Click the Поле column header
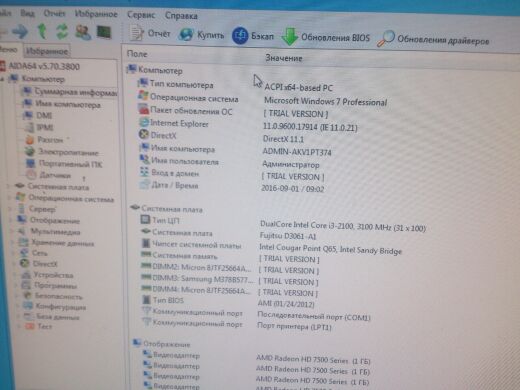Viewport: 520px width, 390px height. coord(137,54)
